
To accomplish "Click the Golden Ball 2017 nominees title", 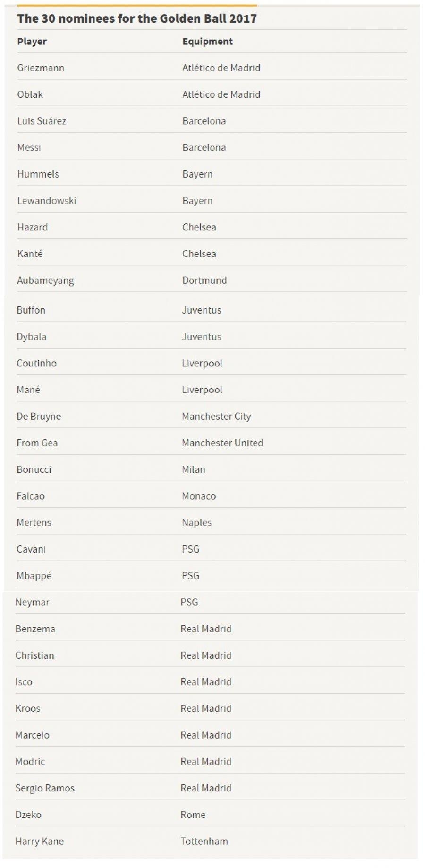I will click(x=137, y=19).
